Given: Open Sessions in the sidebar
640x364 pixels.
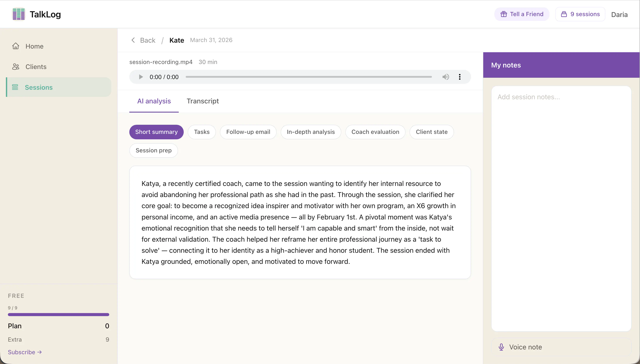Looking at the screenshot, I should pyautogui.click(x=59, y=87).
